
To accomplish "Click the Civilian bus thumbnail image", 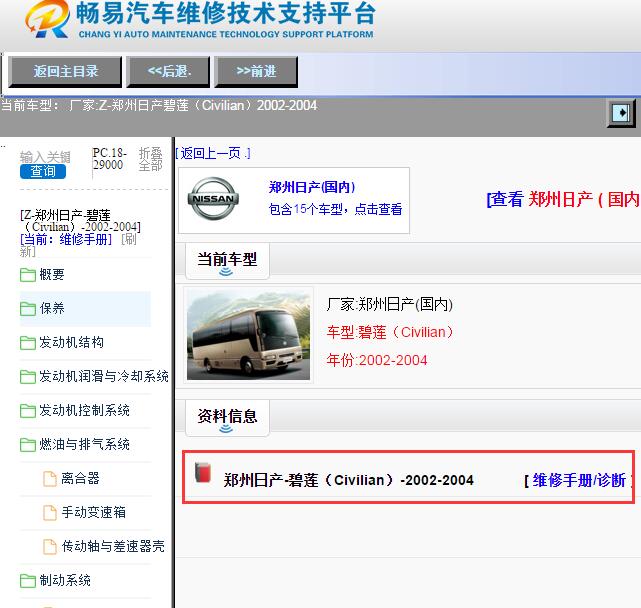I will (x=248, y=335).
